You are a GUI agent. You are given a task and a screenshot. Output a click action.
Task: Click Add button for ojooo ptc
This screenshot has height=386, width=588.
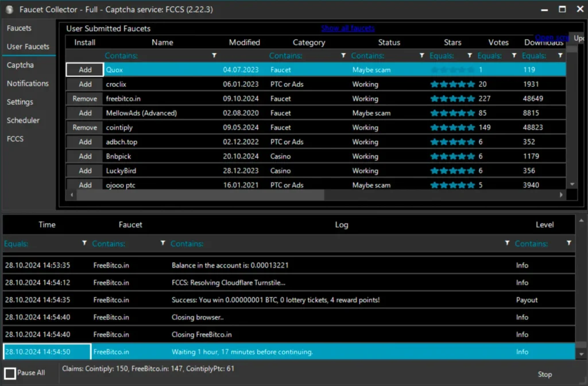[85, 184]
